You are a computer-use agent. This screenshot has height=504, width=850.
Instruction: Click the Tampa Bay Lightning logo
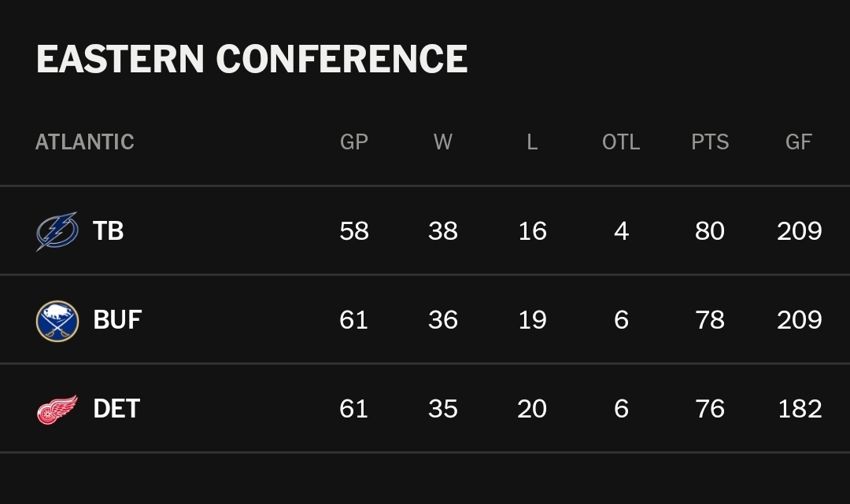57,231
